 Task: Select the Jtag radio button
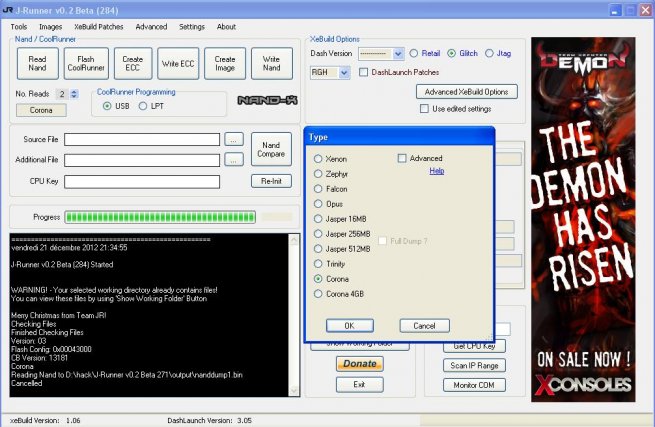[490, 53]
